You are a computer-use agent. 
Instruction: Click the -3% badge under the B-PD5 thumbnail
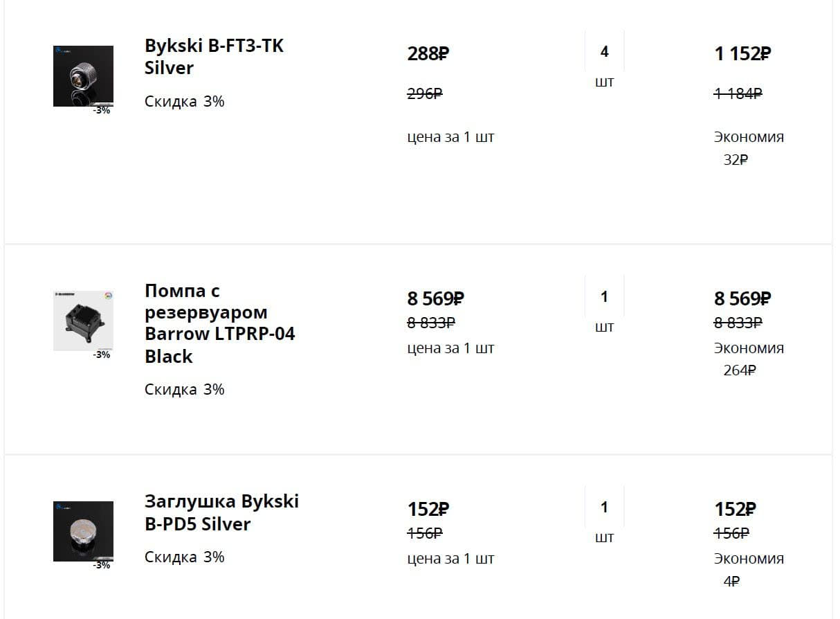pos(102,565)
